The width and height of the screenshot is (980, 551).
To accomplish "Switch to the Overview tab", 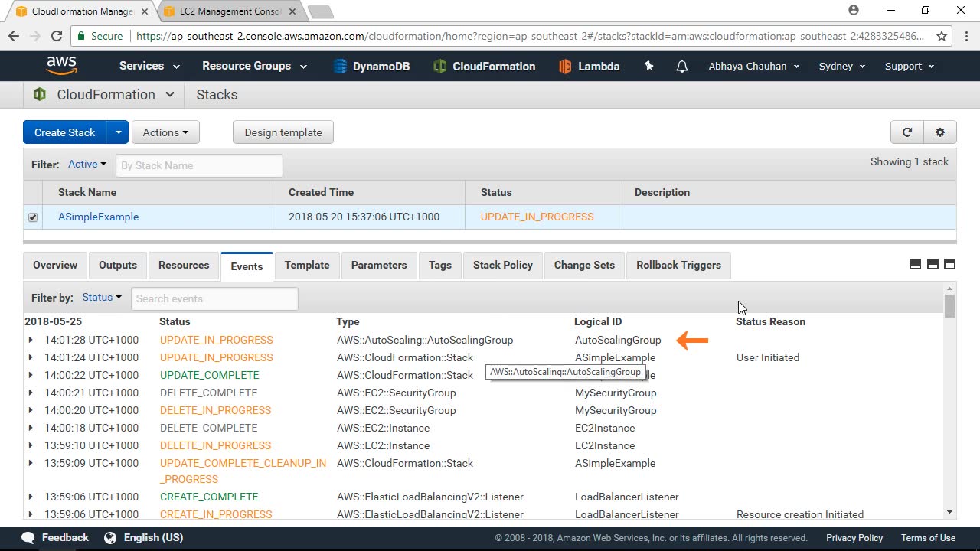I will point(55,265).
